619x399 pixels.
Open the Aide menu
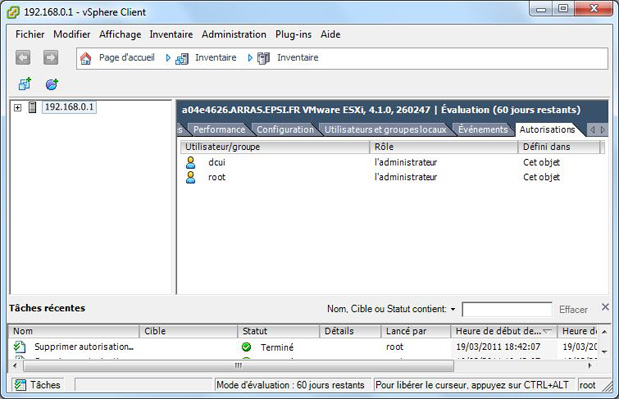330,34
